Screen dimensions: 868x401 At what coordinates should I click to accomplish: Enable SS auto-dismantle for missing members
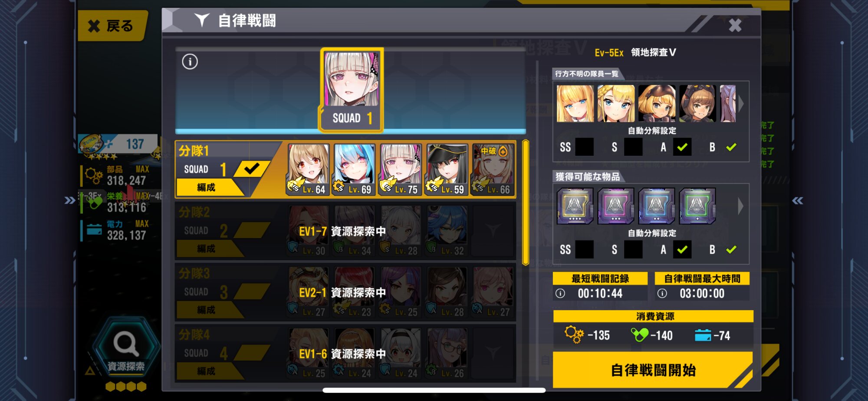point(584,147)
